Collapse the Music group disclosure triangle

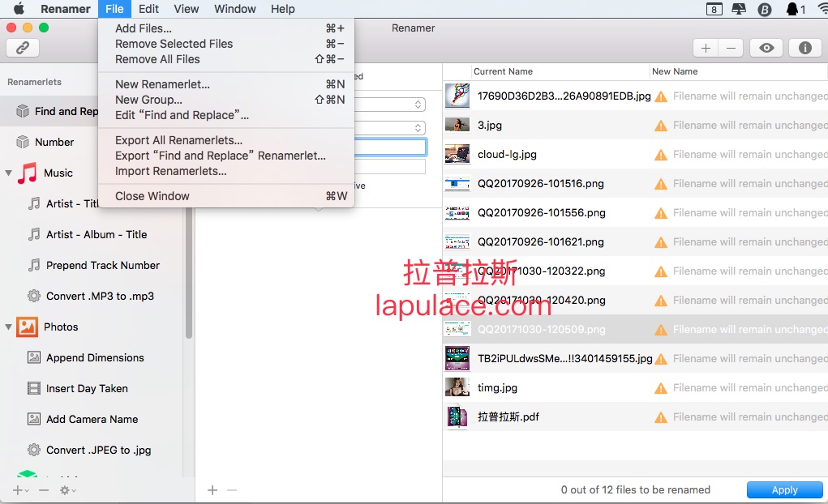pyautogui.click(x=8, y=173)
